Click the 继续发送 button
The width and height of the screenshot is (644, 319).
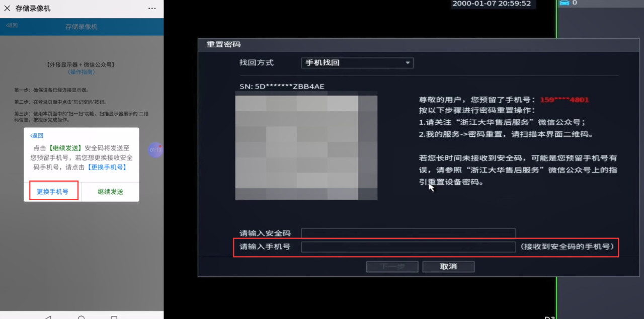(x=110, y=191)
